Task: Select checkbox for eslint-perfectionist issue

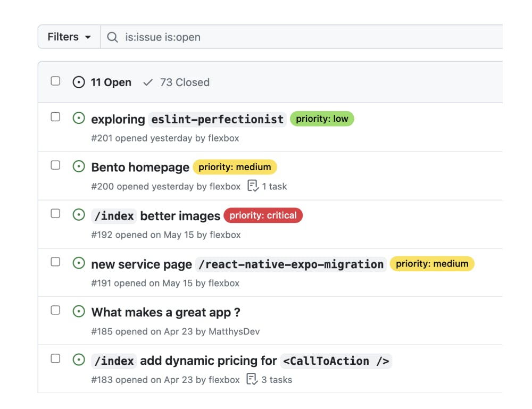Action: [x=55, y=117]
